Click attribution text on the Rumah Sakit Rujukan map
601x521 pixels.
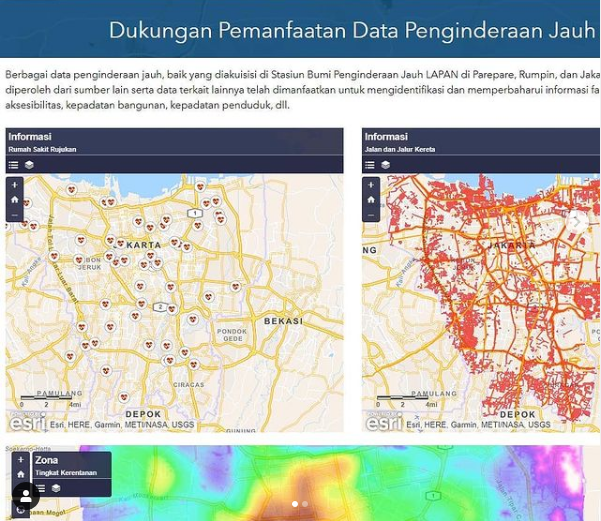[x=122, y=425]
